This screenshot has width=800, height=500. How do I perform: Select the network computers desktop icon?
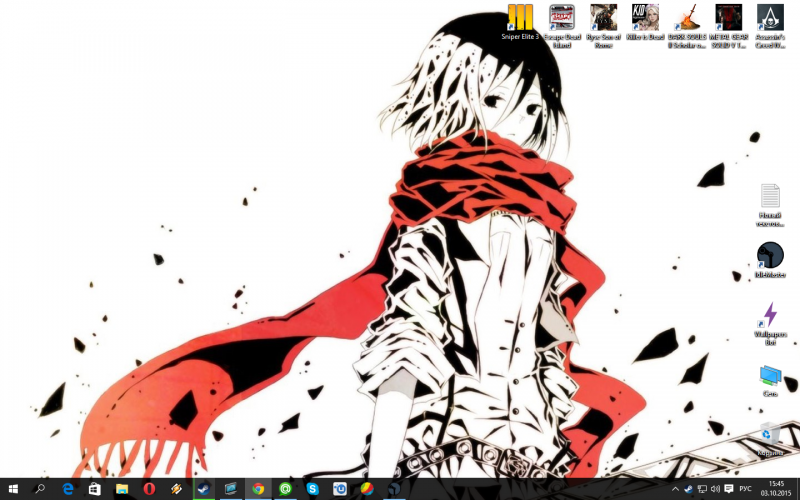tap(770, 381)
